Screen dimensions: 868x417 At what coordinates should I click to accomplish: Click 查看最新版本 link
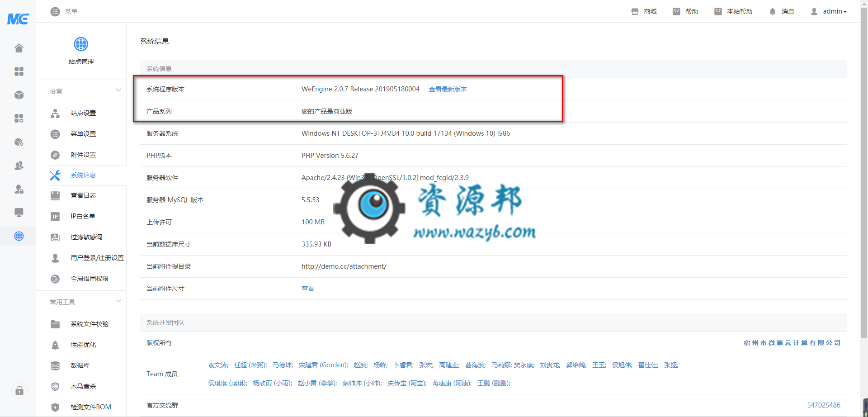point(448,89)
